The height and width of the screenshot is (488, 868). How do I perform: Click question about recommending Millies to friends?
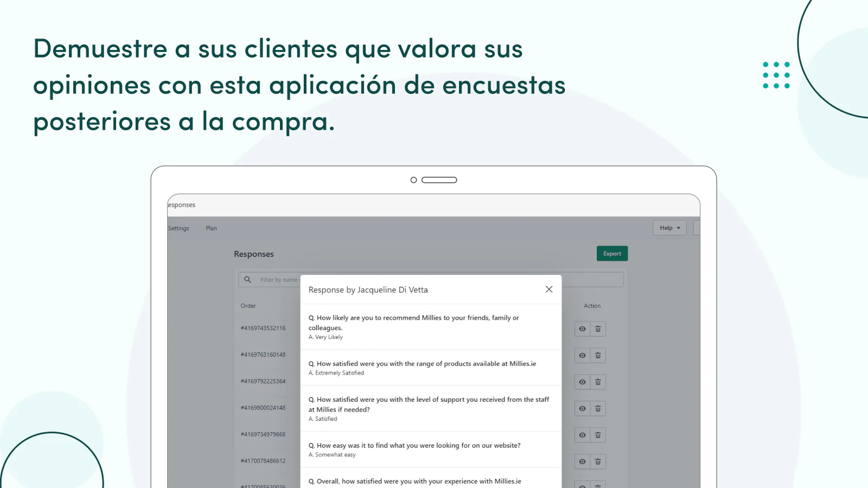click(x=414, y=323)
